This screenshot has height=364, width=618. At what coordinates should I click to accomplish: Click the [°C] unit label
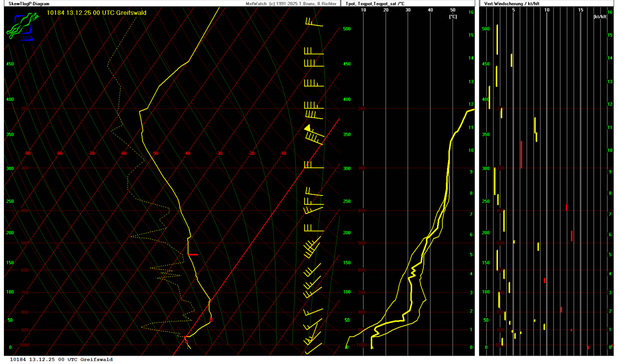452,17
